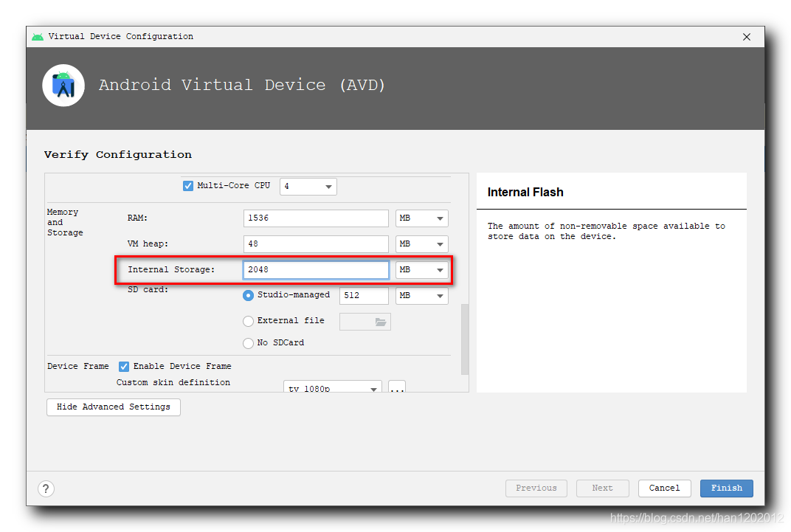Click Hide Advanced Settings button
Viewport: 791px width, 532px height.
pos(114,407)
